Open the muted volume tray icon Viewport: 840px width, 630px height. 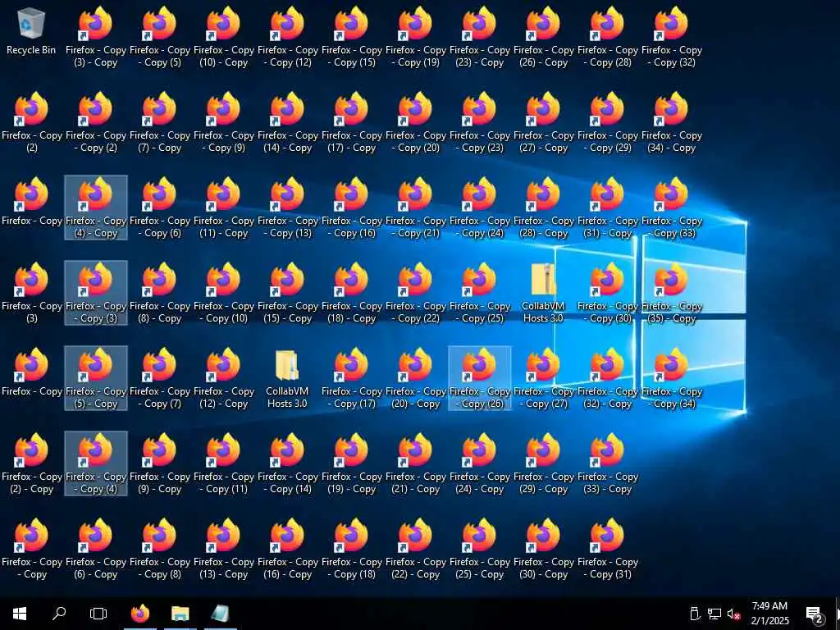point(733,614)
